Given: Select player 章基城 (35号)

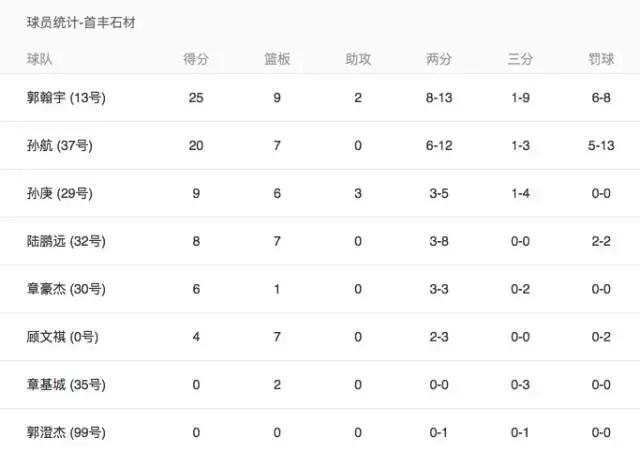Looking at the screenshot, I should tap(66, 385).
